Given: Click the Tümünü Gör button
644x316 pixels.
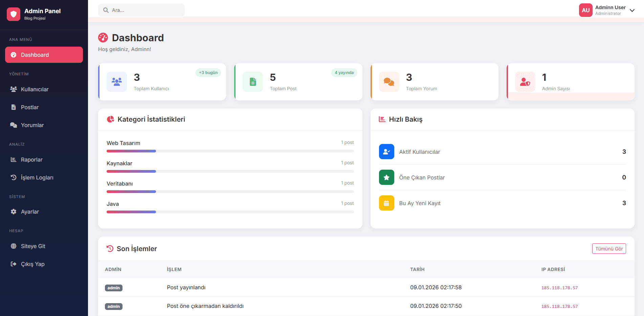Looking at the screenshot, I should click(609, 248).
